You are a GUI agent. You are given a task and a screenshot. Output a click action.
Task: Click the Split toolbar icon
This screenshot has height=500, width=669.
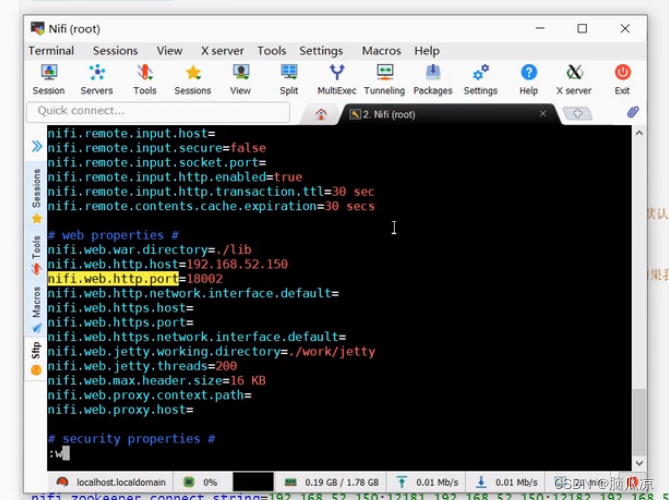(289, 79)
